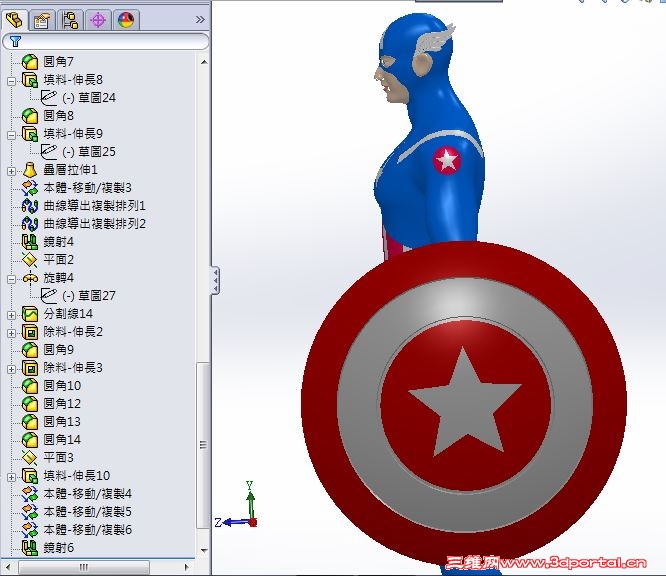Select the 圓角9 fillet icon
Viewport: 666px width, 576px height.
point(30,350)
